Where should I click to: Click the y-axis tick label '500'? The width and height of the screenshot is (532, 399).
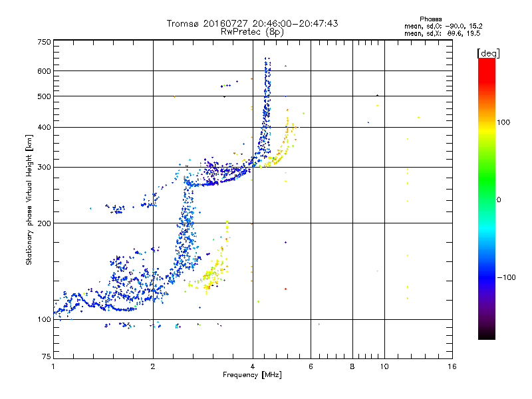(x=44, y=96)
